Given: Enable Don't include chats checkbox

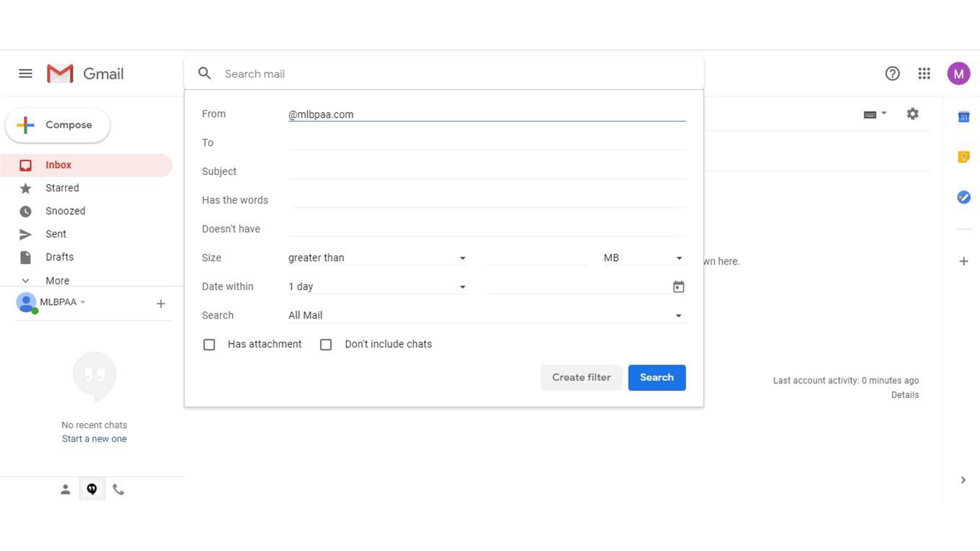Looking at the screenshot, I should tap(326, 345).
